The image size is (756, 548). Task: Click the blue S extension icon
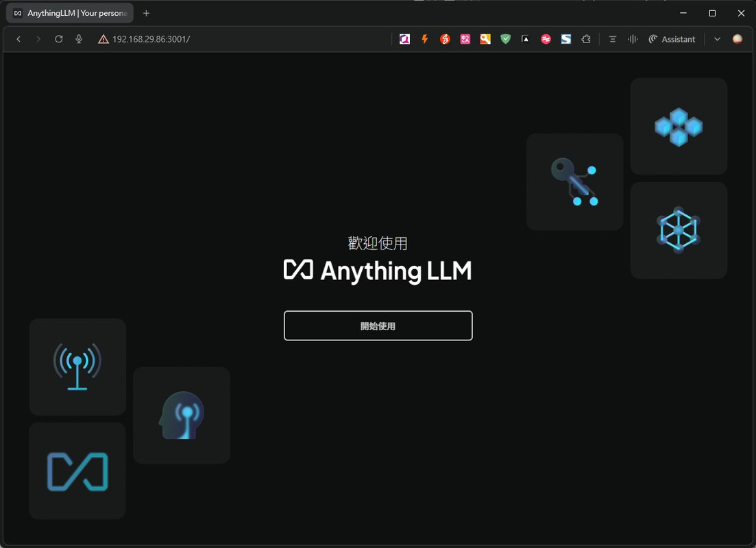566,39
